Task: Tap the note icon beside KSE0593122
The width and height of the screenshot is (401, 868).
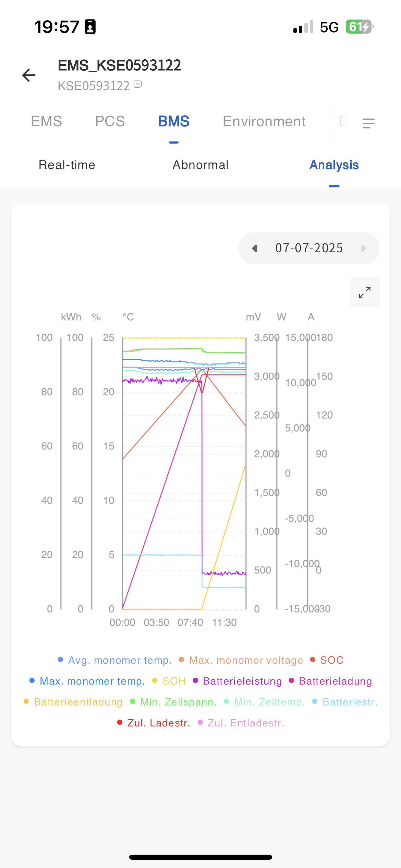Action: pyautogui.click(x=138, y=84)
